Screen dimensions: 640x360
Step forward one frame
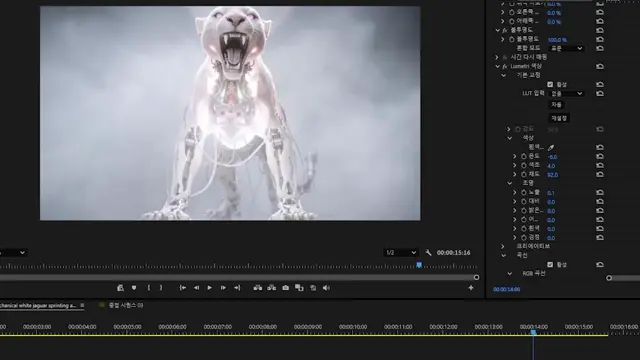click(x=223, y=288)
